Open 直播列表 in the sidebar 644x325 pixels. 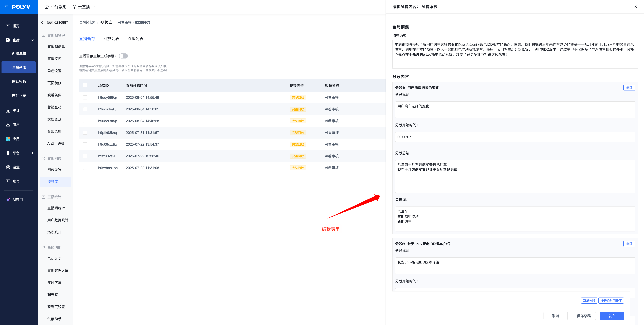pyautogui.click(x=19, y=67)
